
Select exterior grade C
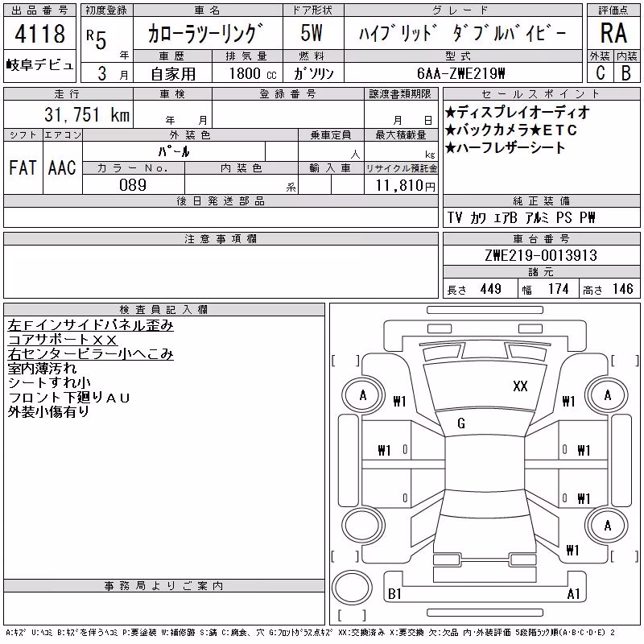coord(601,73)
